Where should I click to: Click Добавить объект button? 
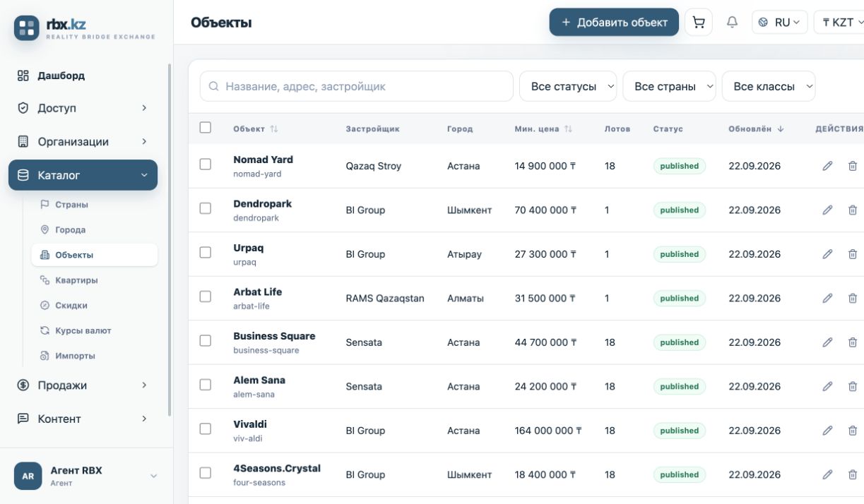click(x=614, y=23)
